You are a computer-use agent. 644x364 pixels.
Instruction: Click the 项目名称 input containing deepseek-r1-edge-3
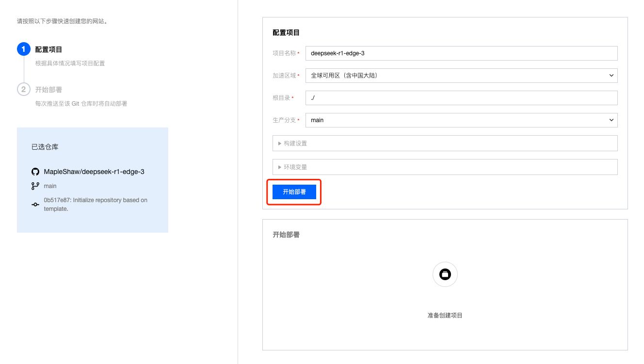pyautogui.click(x=461, y=53)
